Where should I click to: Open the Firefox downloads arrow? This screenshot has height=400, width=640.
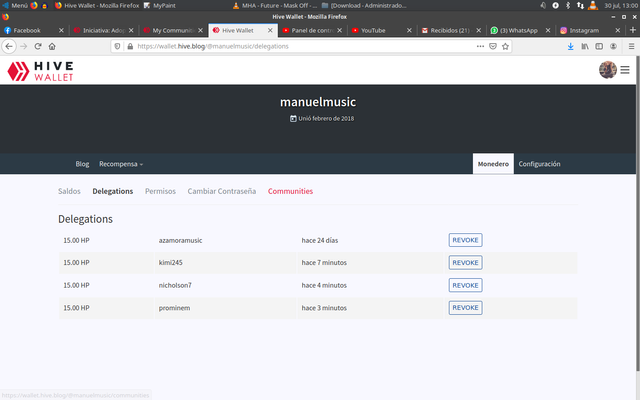[571, 47]
